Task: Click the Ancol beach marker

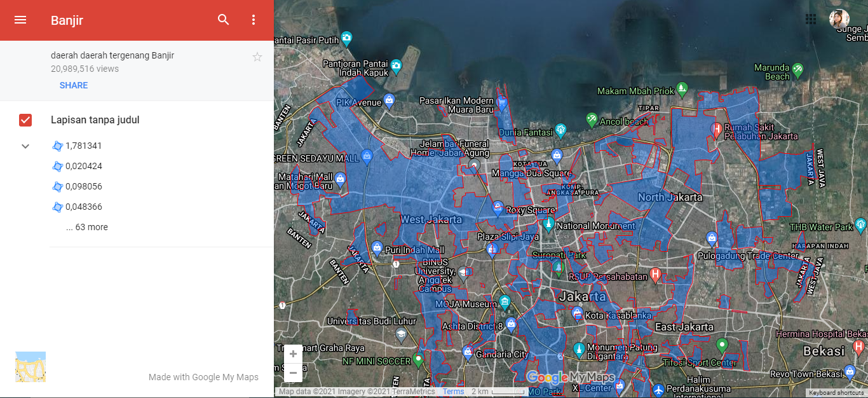Action: pyautogui.click(x=592, y=119)
